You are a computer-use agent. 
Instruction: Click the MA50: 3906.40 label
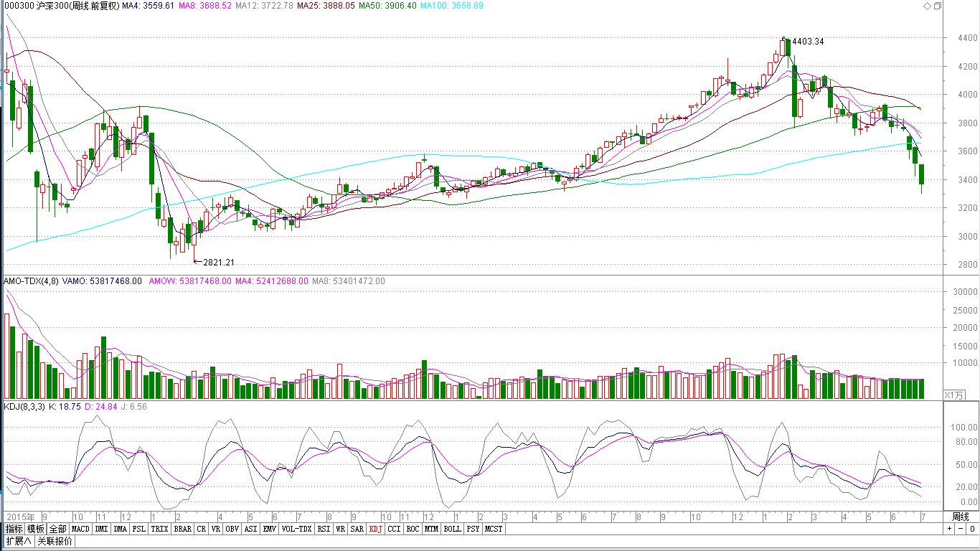[387, 6]
